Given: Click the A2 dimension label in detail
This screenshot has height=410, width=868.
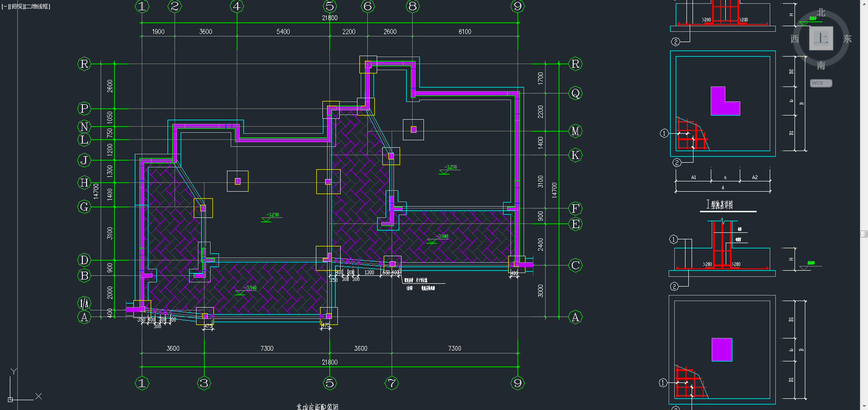Looking at the screenshot, I should (755, 178).
